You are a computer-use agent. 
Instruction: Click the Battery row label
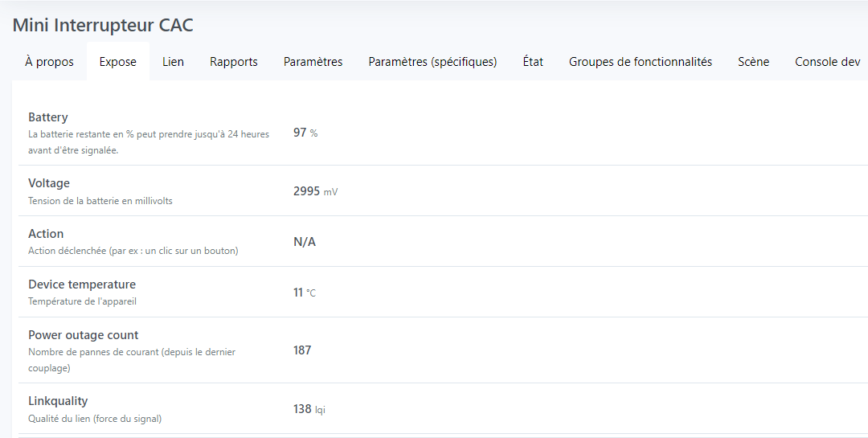[x=48, y=117]
